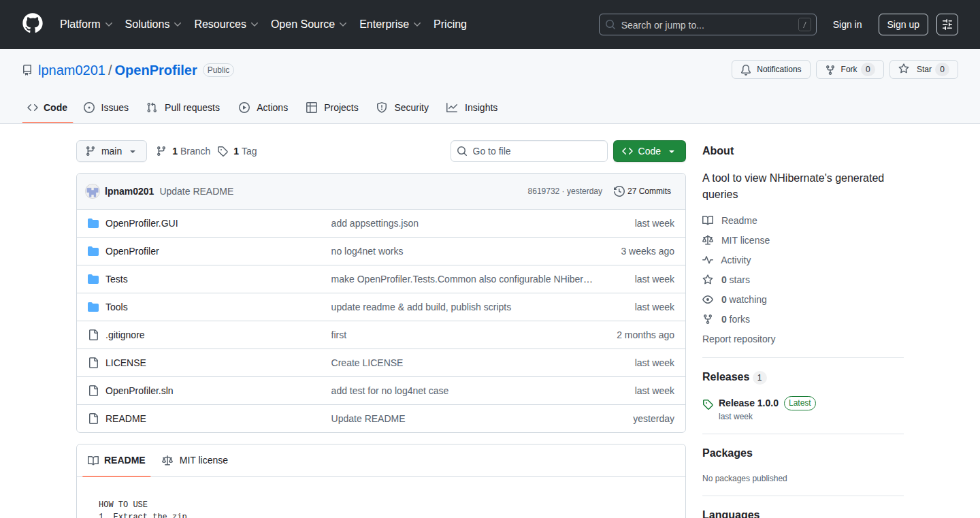Select the MIT license tab in file viewer
This screenshot has width=980, height=518.
[195, 460]
